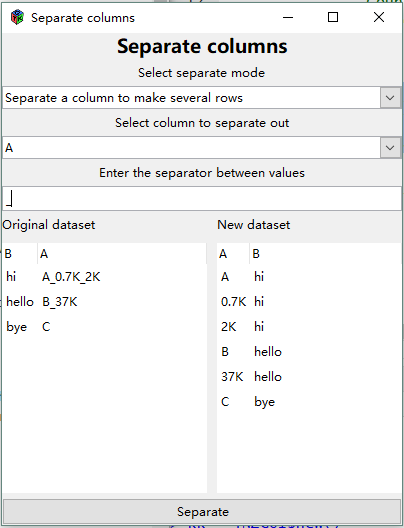Minimize the Separate columns window

pos(288,17)
